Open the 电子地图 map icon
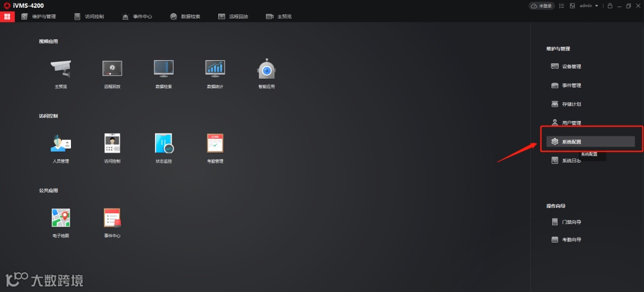The height and width of the screenshot is (292, 644). coord(61,218)
